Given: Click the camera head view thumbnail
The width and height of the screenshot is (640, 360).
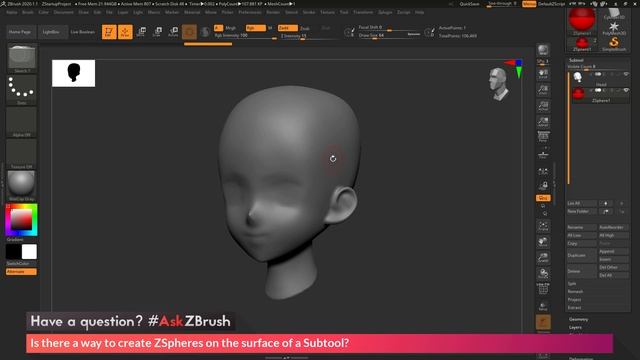Looking at the screenshot, I should coord(499,84).
